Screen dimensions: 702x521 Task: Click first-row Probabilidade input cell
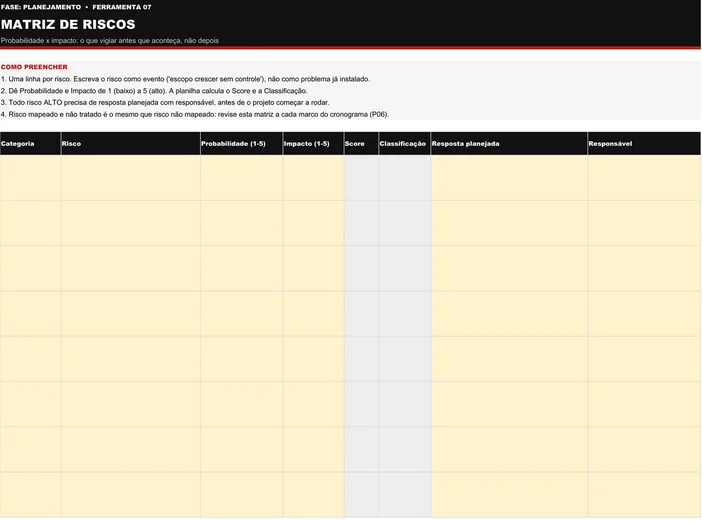coord(242,178)
